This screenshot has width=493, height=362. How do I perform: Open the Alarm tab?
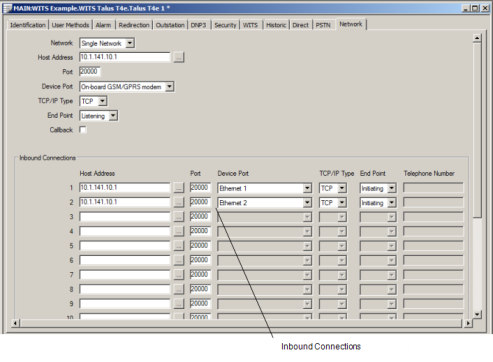[x=103, y=25]
